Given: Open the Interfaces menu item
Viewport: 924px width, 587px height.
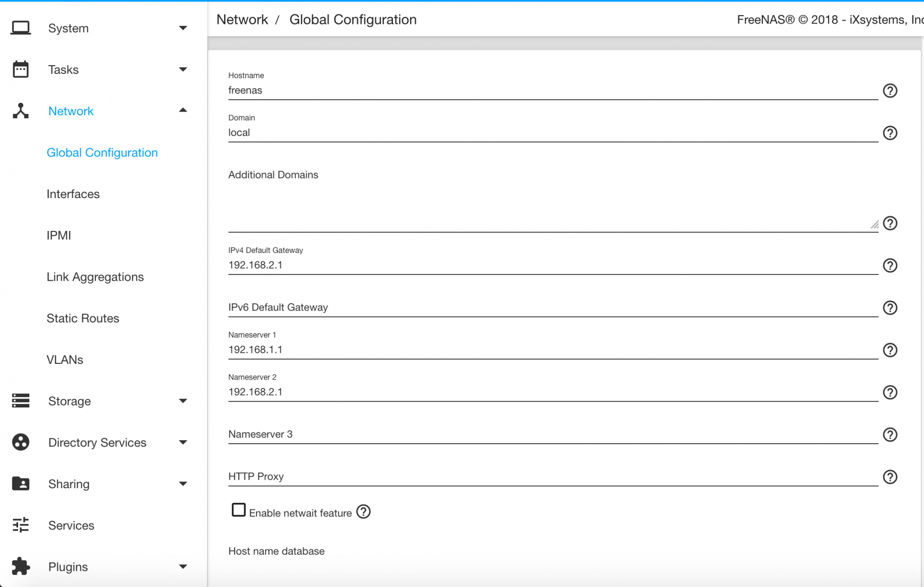Looking at the screenshot, I should pyautogui.click(x=73, y=194).
